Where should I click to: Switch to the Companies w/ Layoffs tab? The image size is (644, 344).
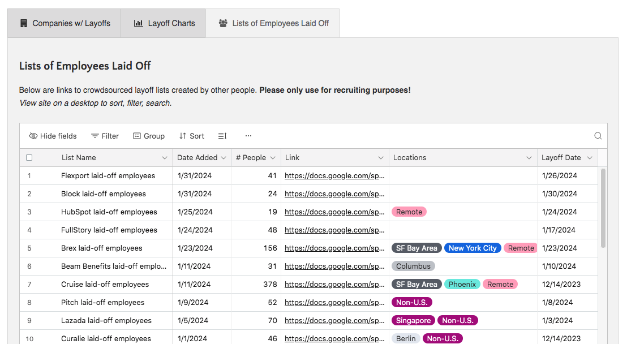coord(64,23)
